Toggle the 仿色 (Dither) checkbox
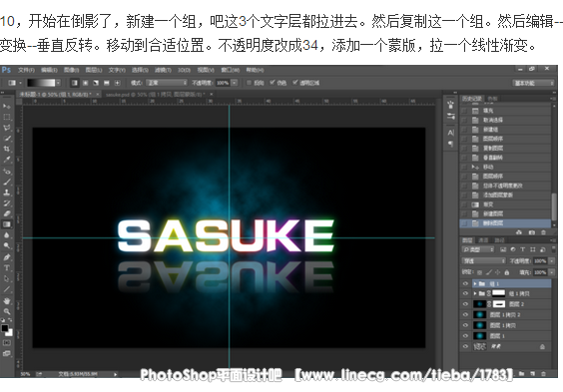Screen dimensions: 563x392 pos(273,83)
